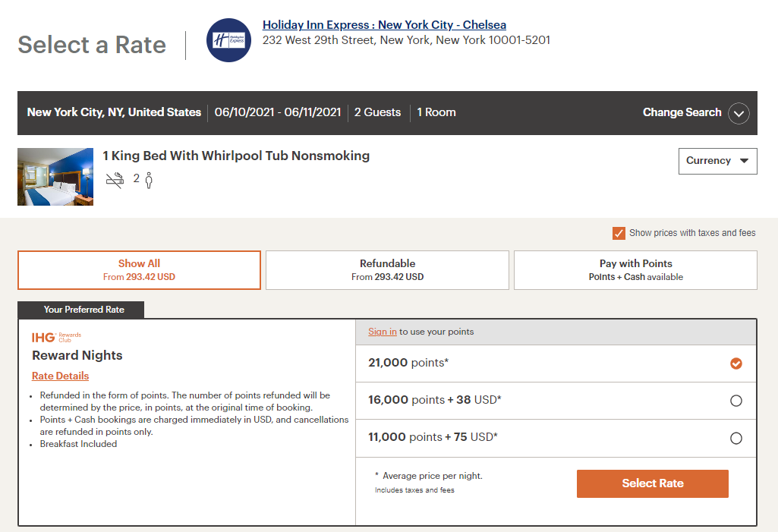Image resolution: width=778 pixels, height=532 pixels.
Task: Click the non-smoking room icon
Action: pyautogui.click(x=115, y=180)
